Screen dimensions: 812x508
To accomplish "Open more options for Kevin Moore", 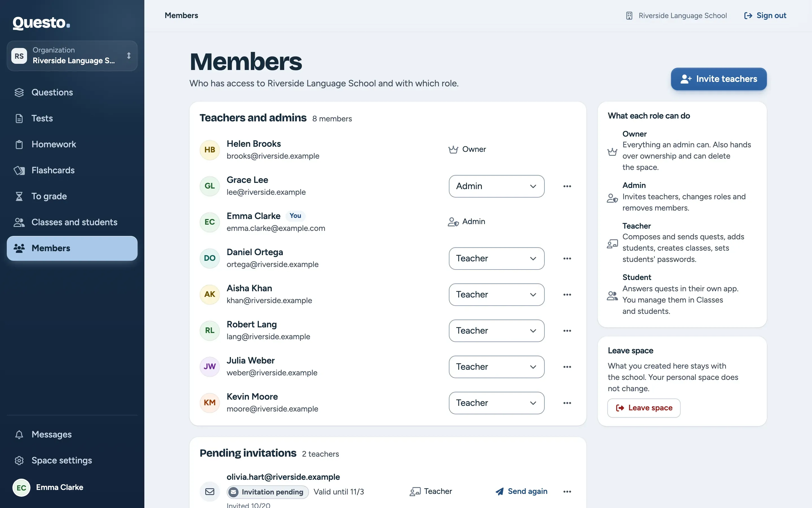I will click(567, 403).
